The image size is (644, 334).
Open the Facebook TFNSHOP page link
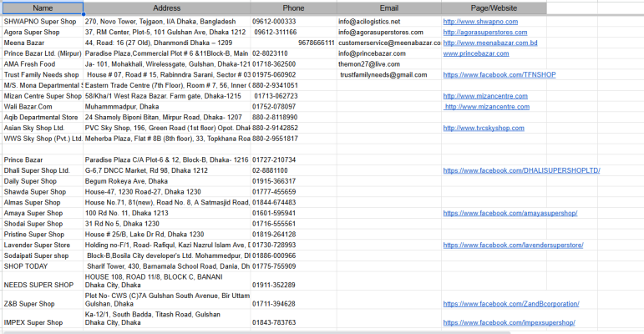499,75
